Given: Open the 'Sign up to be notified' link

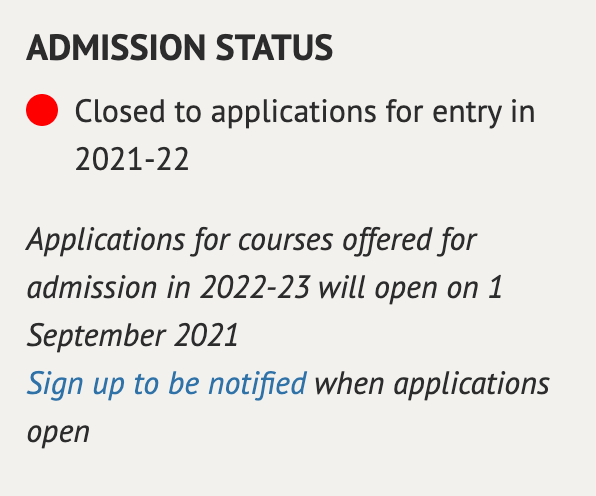Looking at the screenshot, I should (x=166, y=385).
